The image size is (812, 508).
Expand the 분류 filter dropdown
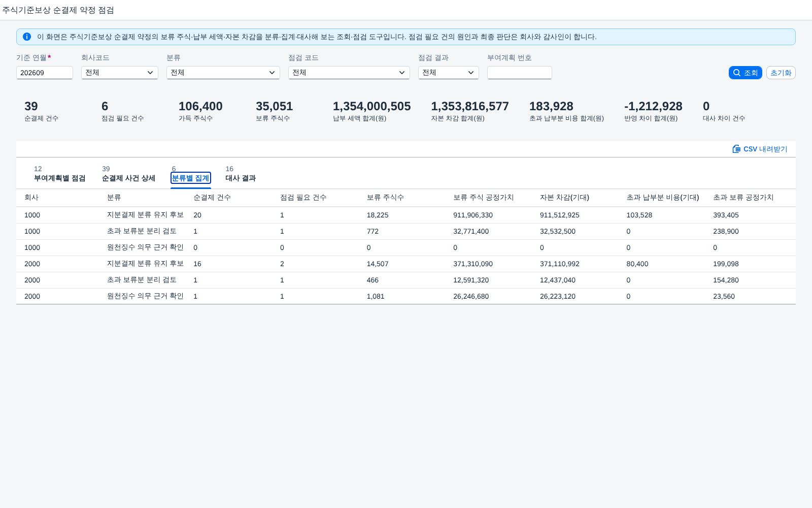click(272, 73)
